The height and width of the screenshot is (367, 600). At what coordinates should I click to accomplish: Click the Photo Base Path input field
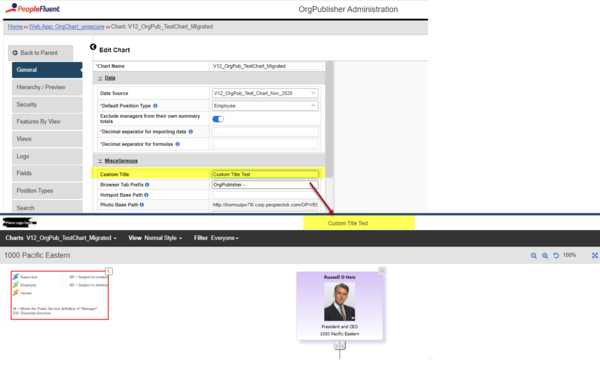(265, 205)
